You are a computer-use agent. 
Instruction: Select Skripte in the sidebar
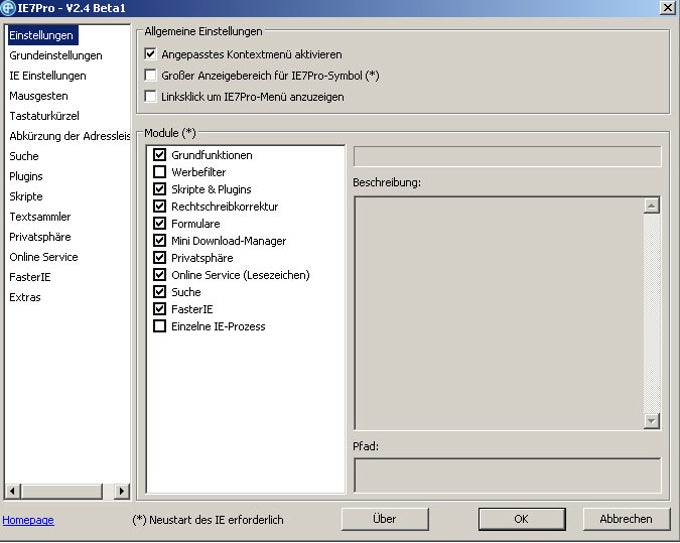[x=26, y=196]
